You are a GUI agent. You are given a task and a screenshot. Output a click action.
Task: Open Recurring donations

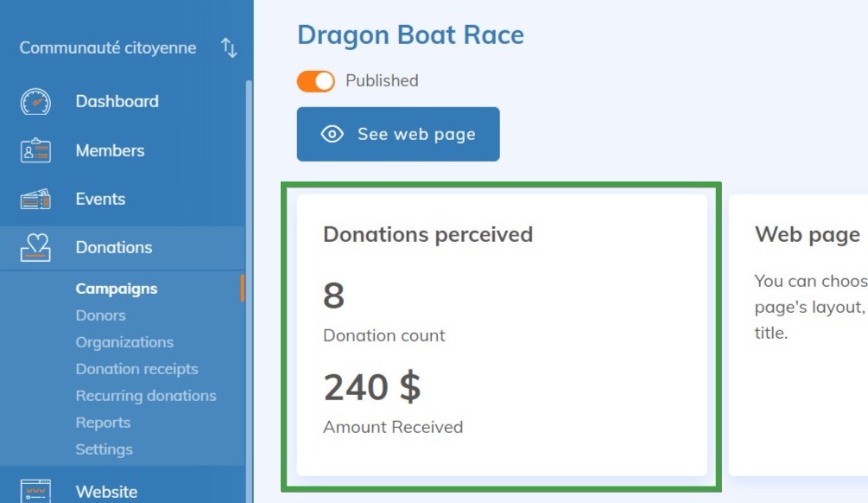coord(145,396)
